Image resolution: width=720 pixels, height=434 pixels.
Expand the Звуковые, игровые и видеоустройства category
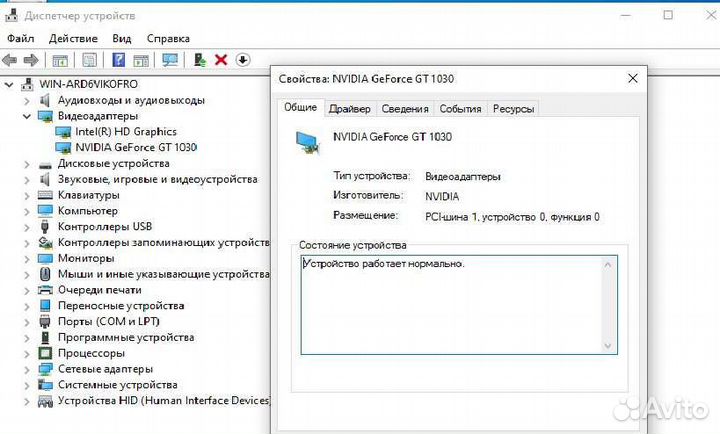click(x=27, y=180)
